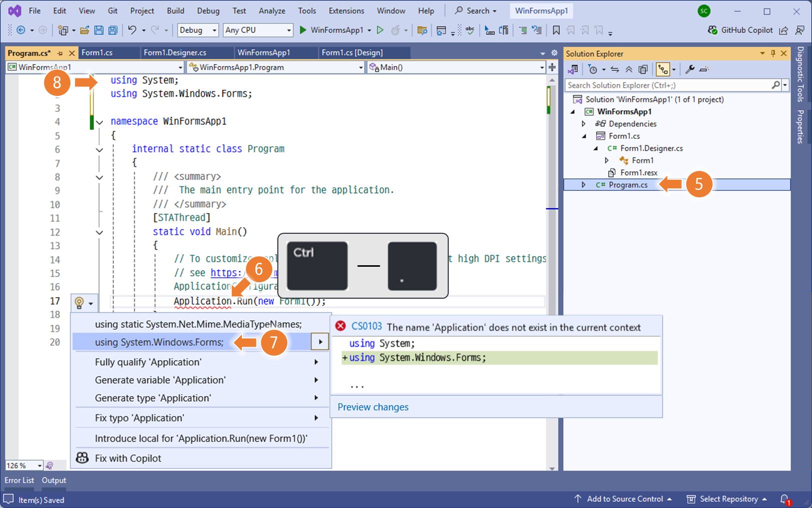Click Switch Views icon in Solution Explorer
The width and height of the screenshot is (812, 508).
(573, 69)
